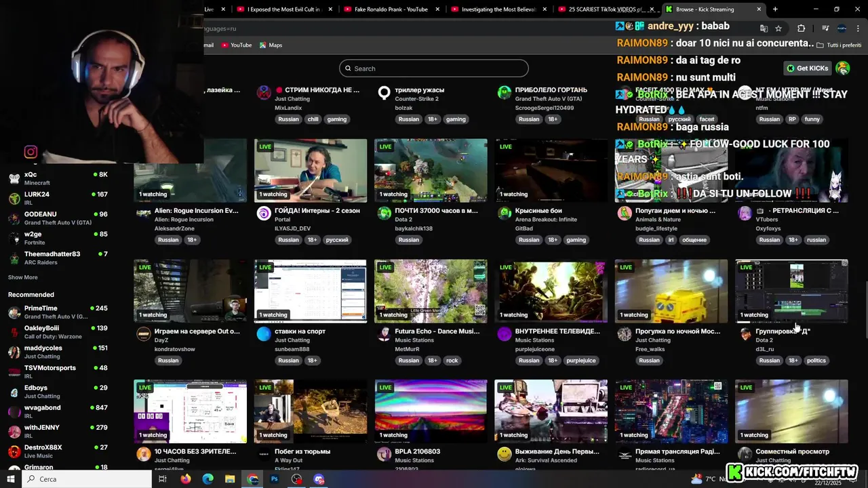Click Alien: Rogue Incursion stream title

(x=197, y=211)
